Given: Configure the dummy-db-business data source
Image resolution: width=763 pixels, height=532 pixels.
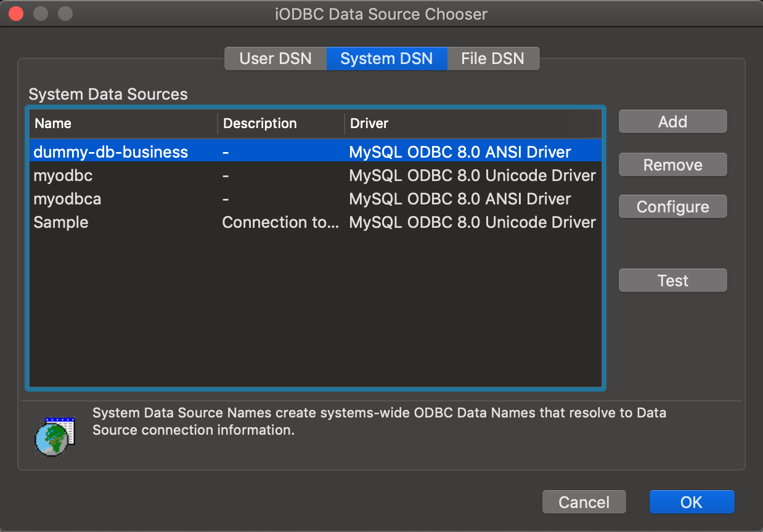Looking at the screenshot, I should click(x=672, y=206).
